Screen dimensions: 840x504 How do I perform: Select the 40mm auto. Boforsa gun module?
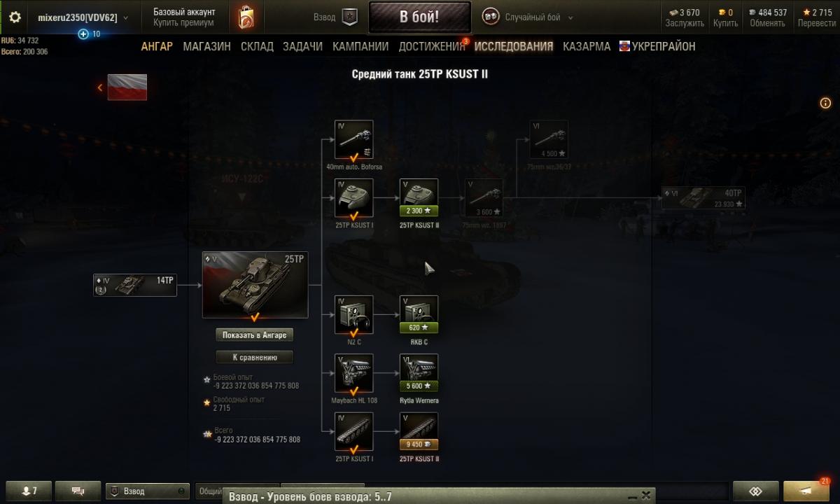354,140
